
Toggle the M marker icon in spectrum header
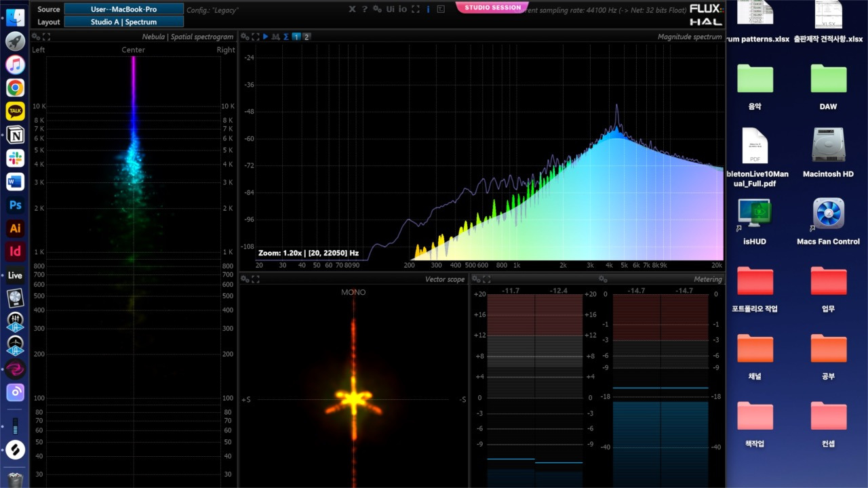(x=276, y=37)
